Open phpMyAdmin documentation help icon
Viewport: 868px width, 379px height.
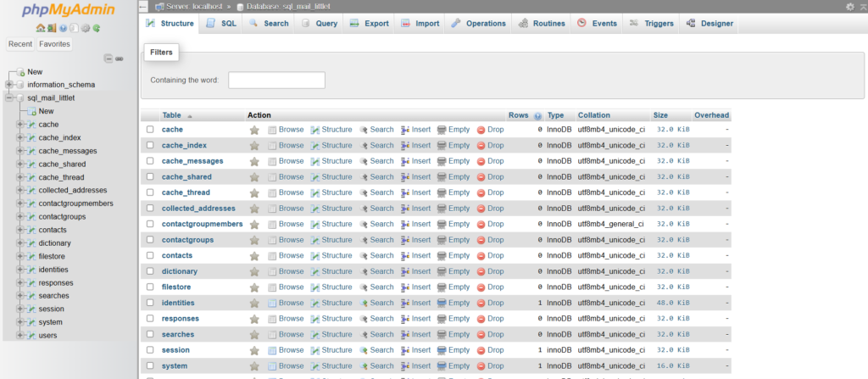[x=63, y=28]
